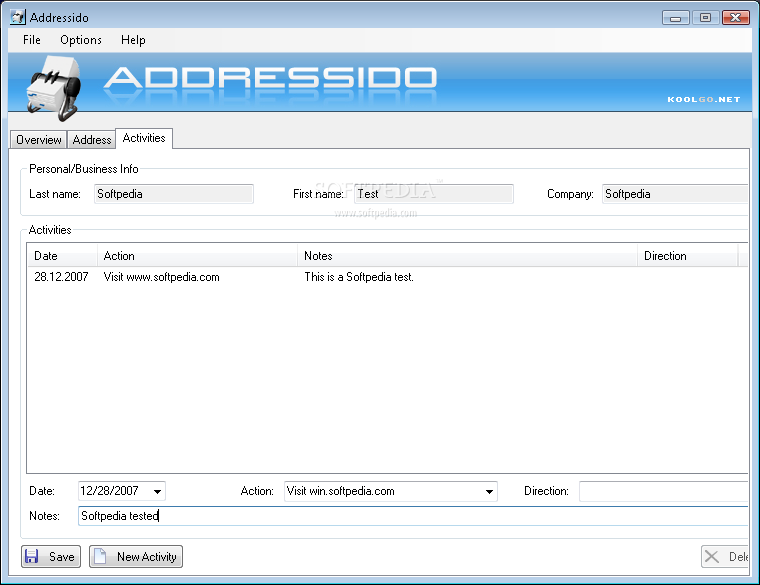Click the floppy disk Save icon
Image resolution: width=760 pixels, height=585 pixels.
coord(32,556)
